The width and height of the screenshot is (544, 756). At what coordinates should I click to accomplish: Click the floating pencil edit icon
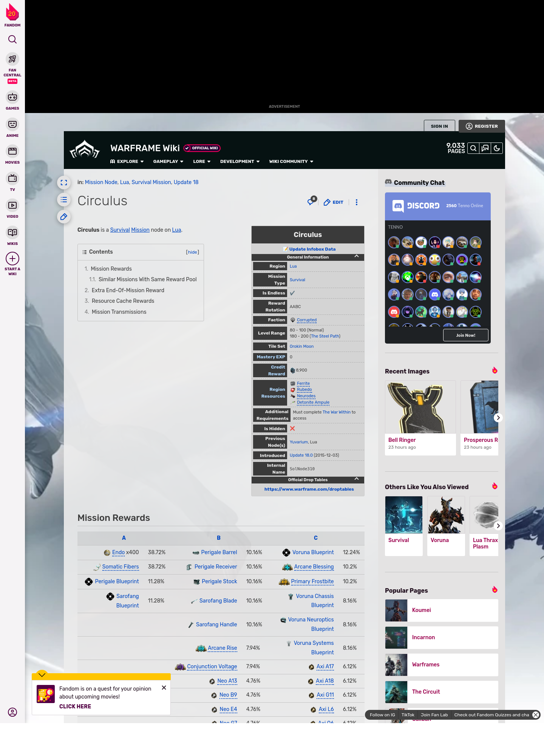64,217
